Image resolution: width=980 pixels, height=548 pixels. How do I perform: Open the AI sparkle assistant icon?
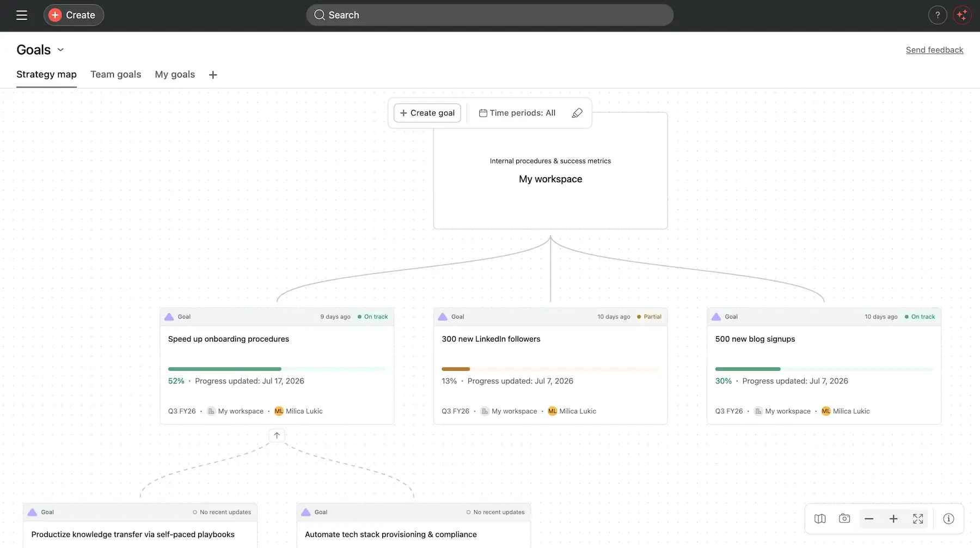[x=962, y=15]
